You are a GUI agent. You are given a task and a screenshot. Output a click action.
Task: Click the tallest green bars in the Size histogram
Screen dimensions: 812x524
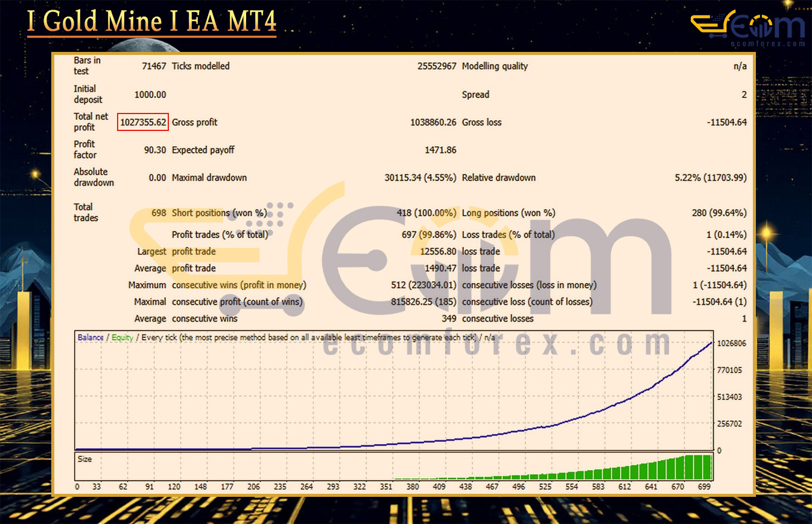(699, 466)
